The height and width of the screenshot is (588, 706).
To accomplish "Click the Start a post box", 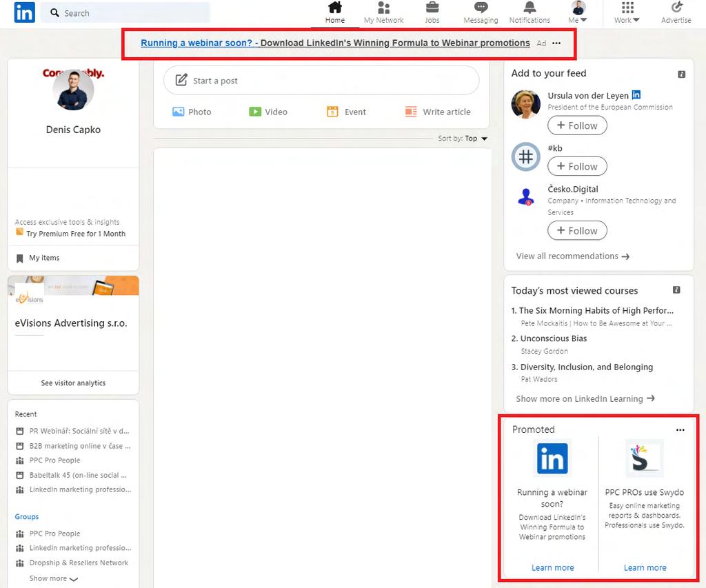I will tap(321, 81).
